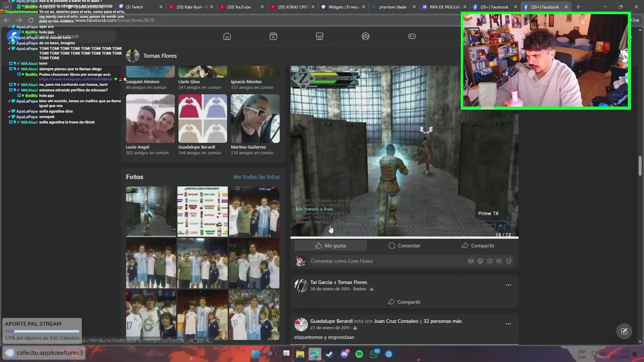The width and height of the screenshot is (644, 362).
Task: Click the Ignacio Montes friend name
Action: point(246,81)
